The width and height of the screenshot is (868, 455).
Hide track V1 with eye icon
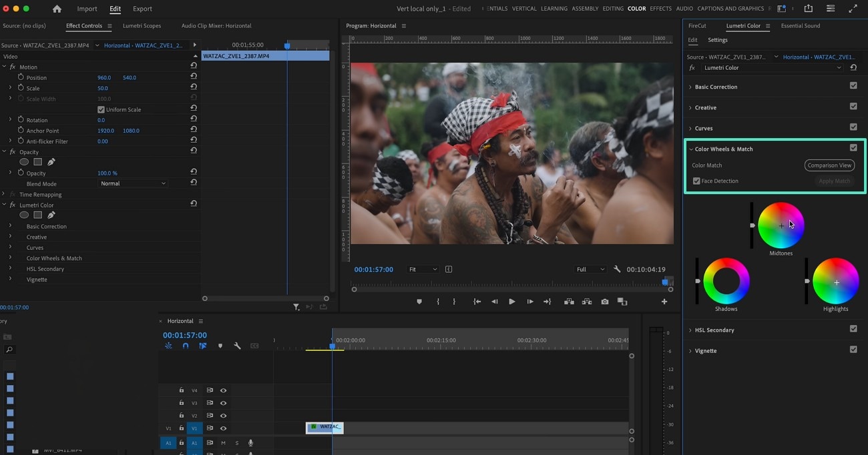[x=223, y=428]
